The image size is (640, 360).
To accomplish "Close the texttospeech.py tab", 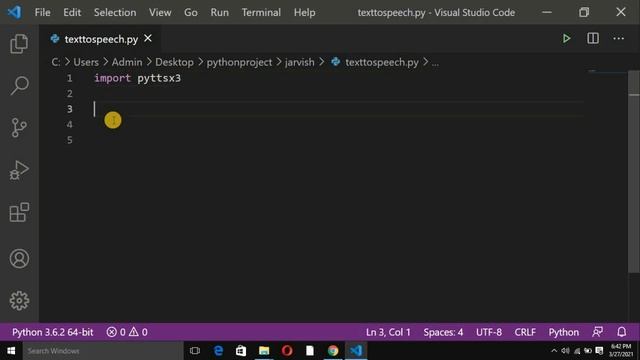I will (x=148, y=38).
